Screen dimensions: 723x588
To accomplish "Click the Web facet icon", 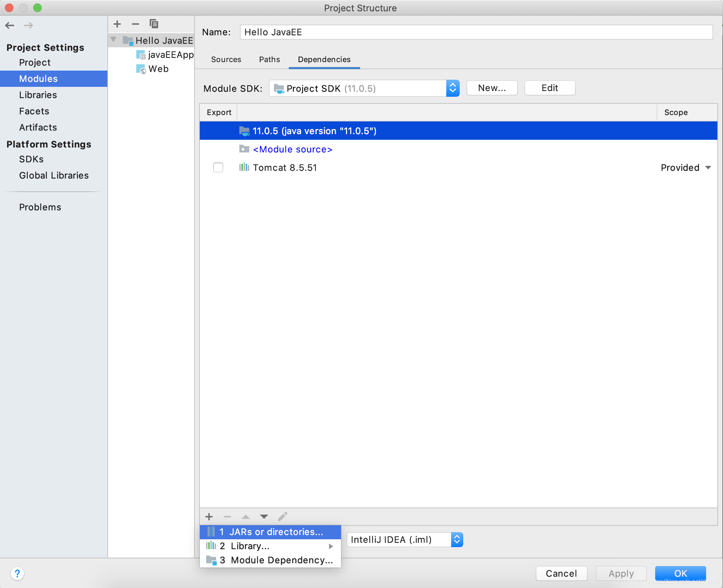I will (x=141, y=69).
